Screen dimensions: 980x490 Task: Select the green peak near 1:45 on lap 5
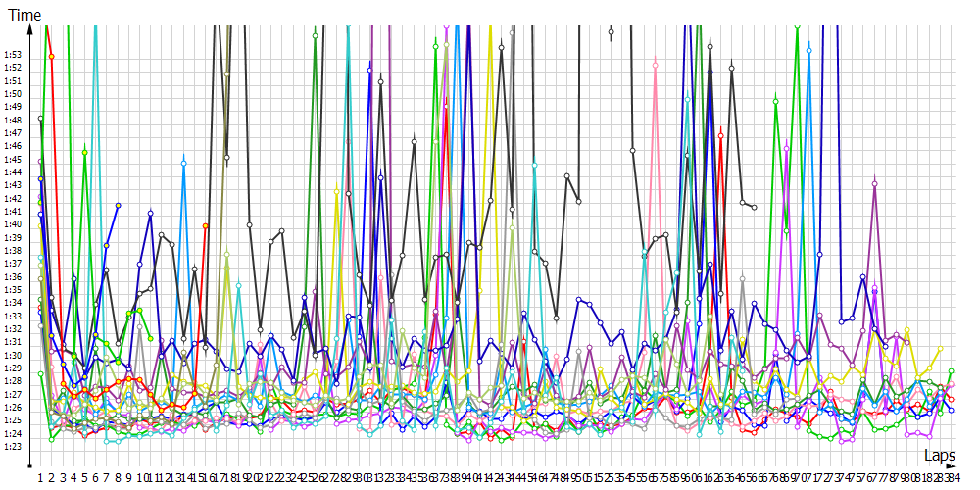85,152
